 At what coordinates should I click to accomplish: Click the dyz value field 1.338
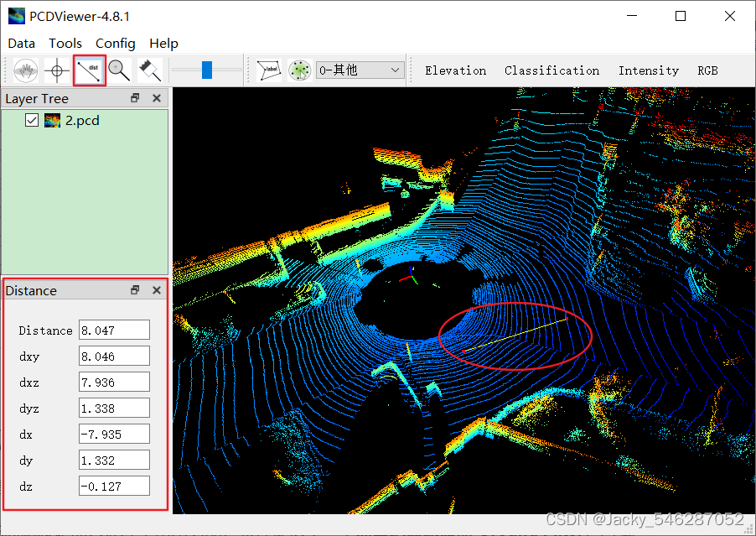point(114,409)
